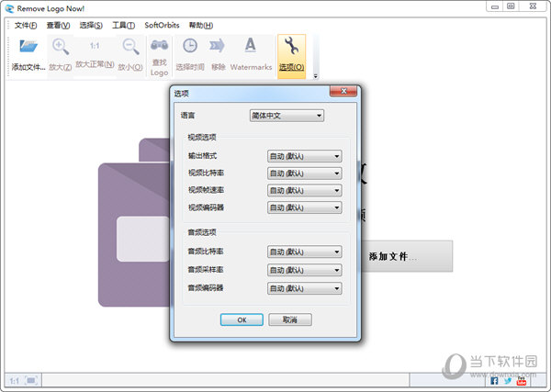
Task: Click the 取消 cancel button
Action: [x=290, y=319]
